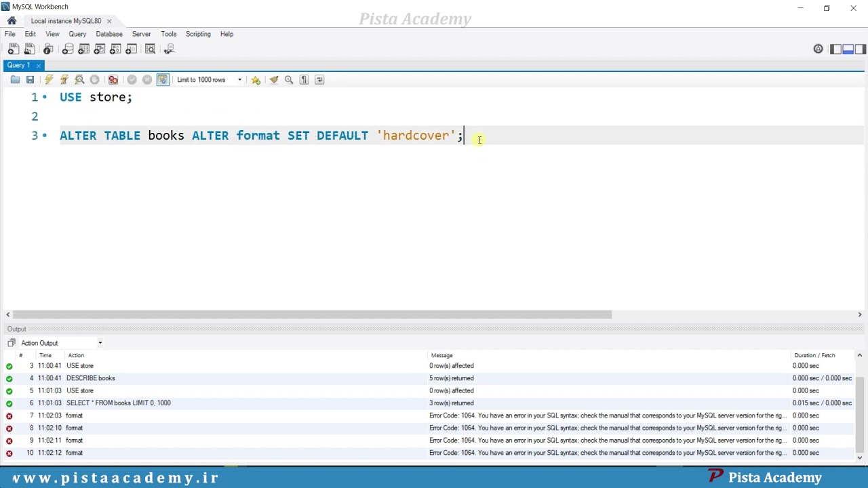868x488 pixels.
Task: Open a SQL script file in new tab
Action: (29, 49)
